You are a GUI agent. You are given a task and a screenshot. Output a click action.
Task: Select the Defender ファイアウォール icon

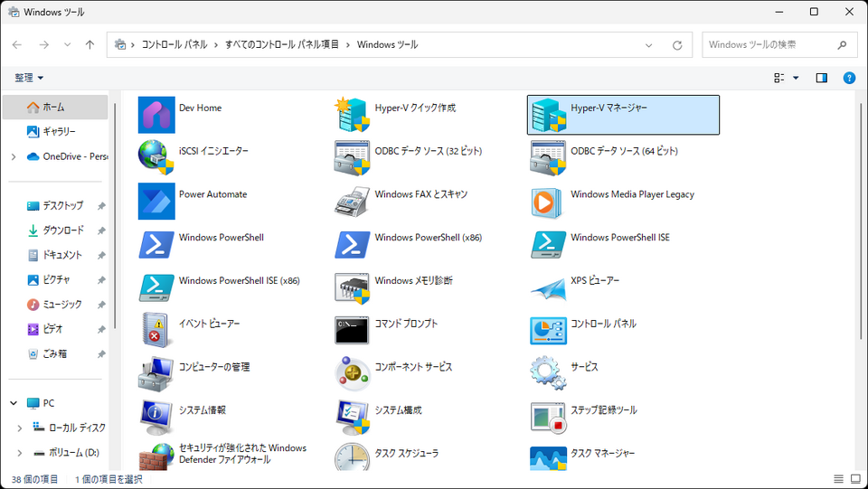(156, 457)
